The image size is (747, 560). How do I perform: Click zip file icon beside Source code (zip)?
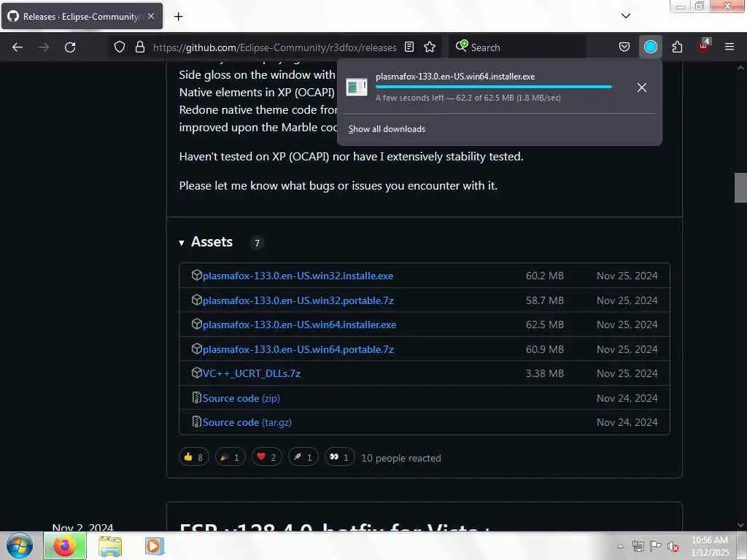(196, 397)
